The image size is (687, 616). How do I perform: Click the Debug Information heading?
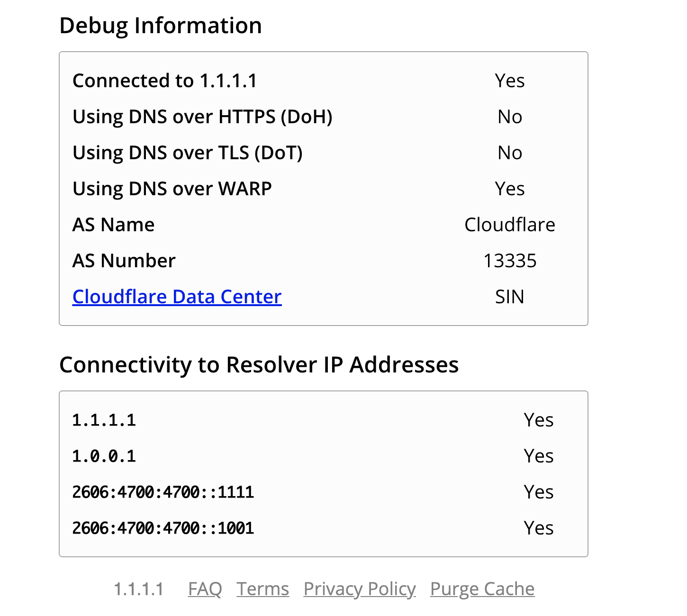click(x=161, y=26)
